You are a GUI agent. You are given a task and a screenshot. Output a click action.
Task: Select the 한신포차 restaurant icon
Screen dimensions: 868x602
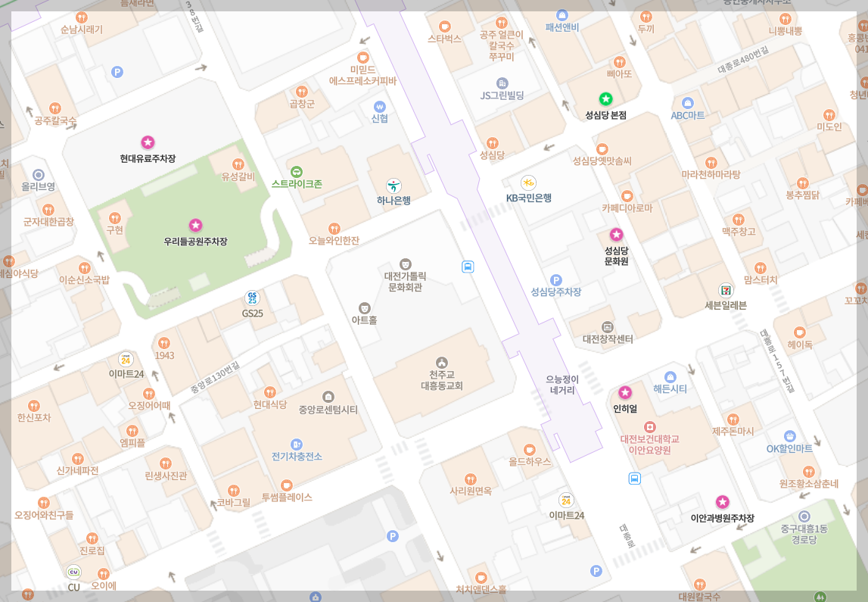pos(34,405)
